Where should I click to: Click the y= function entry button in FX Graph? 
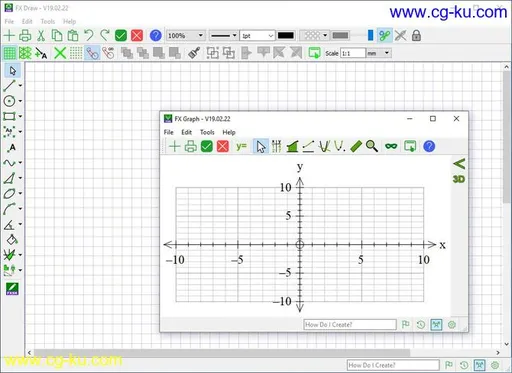coord(241,146)
